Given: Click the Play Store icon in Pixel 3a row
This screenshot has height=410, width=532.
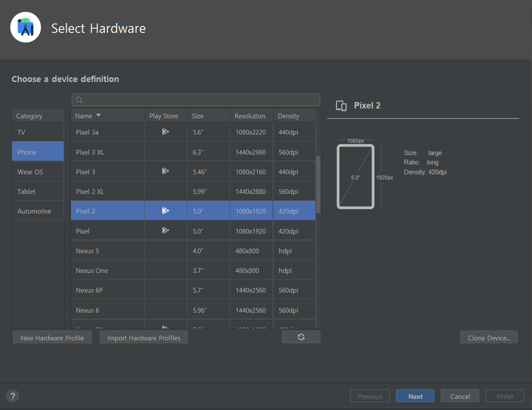Looking at the screenshot, I should pyautogui.click(x=166, y=132).
